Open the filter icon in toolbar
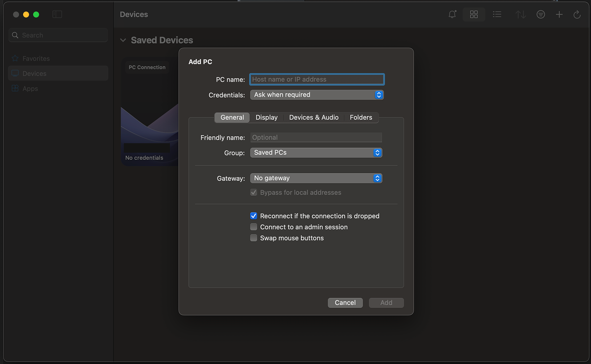The height and width of the screenshot is (364, 591). [x=540, y=15]
